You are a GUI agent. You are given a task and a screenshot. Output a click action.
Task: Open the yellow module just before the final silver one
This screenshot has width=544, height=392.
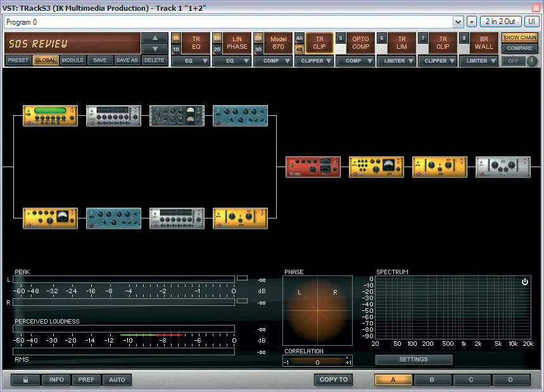440,167
